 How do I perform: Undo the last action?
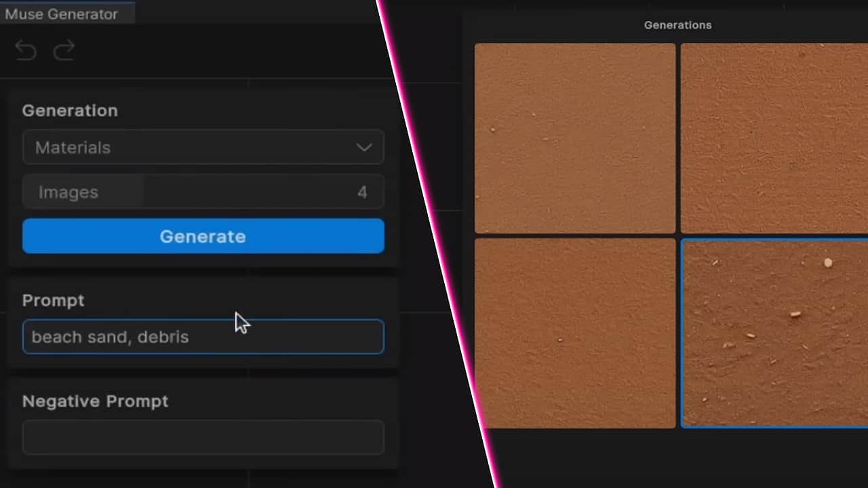coord(25,49)
